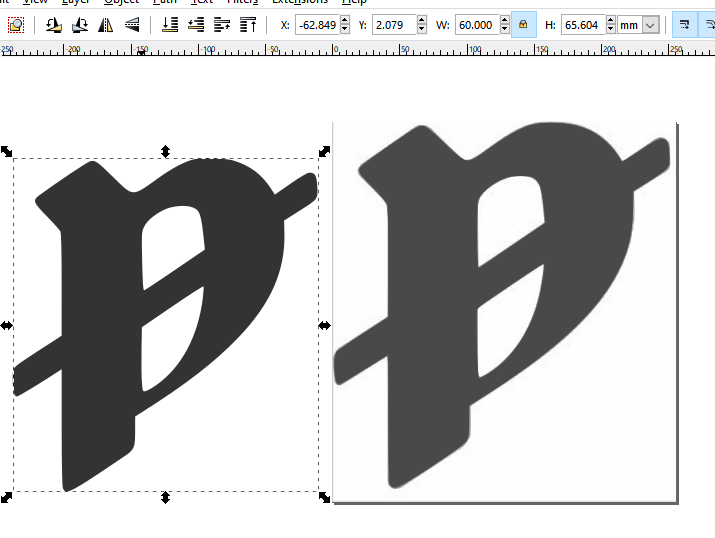Flip selected object vertically
The height and width of the screenshot is (538, 715).
(130, 25)
